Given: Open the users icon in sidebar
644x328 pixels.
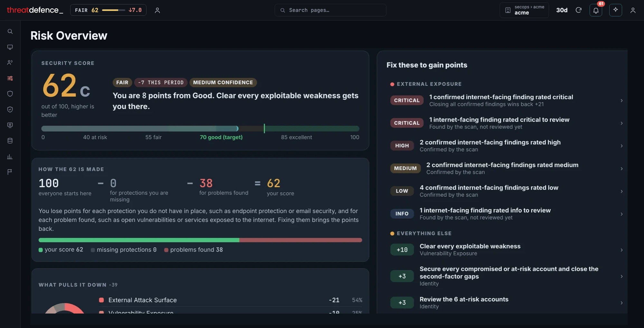Looking at the screenshot, I should point(10,63).
